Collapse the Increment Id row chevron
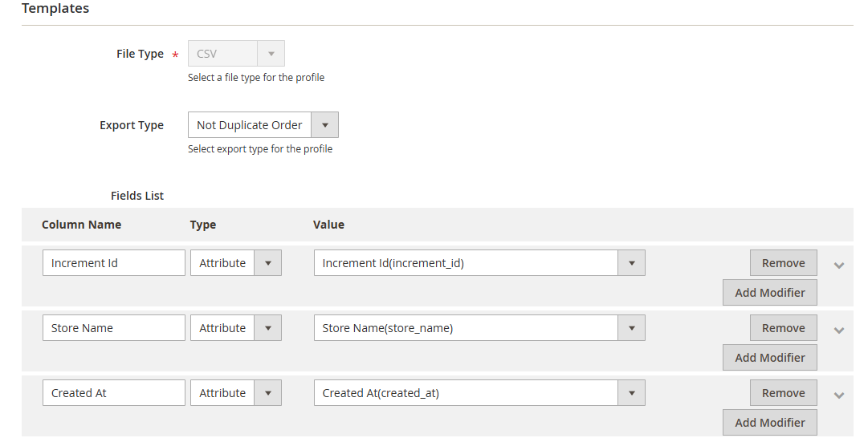 (x=839, y=265)
